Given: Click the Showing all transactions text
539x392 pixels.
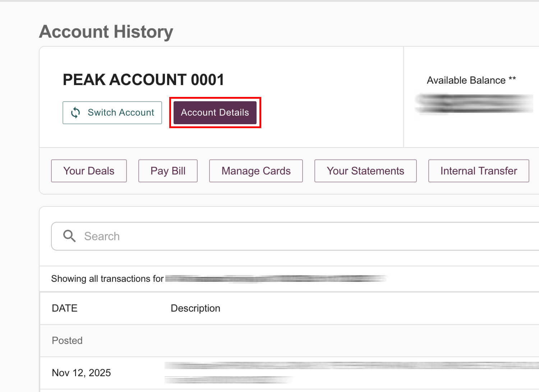Looking at the screenshot, I should point(107,279).
